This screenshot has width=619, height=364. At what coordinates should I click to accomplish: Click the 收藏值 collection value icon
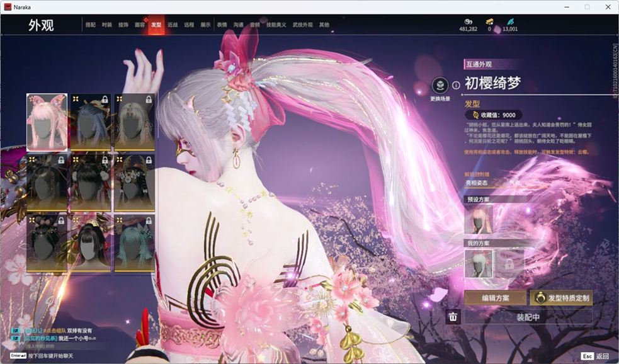click(x=475, y=115)
